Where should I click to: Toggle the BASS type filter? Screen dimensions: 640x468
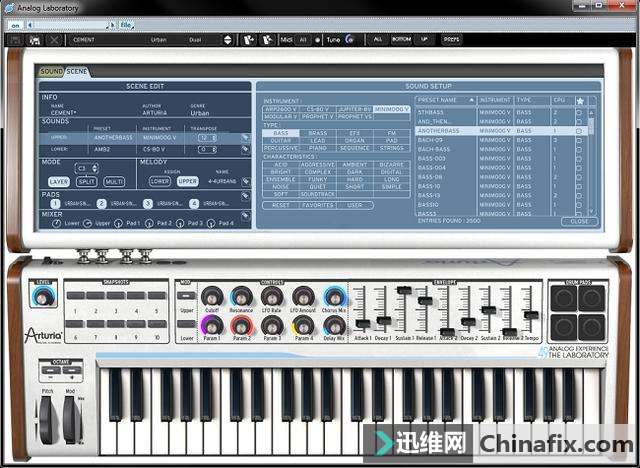(x=281, y=133)
